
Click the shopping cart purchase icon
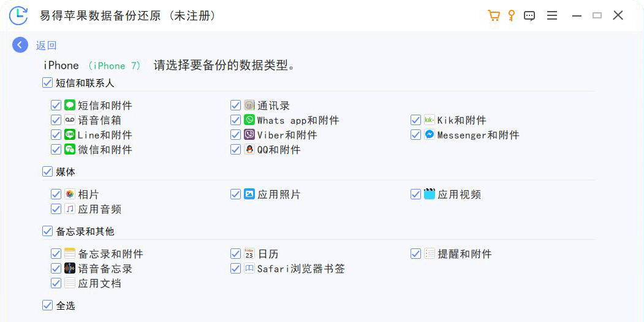[493, 15]
